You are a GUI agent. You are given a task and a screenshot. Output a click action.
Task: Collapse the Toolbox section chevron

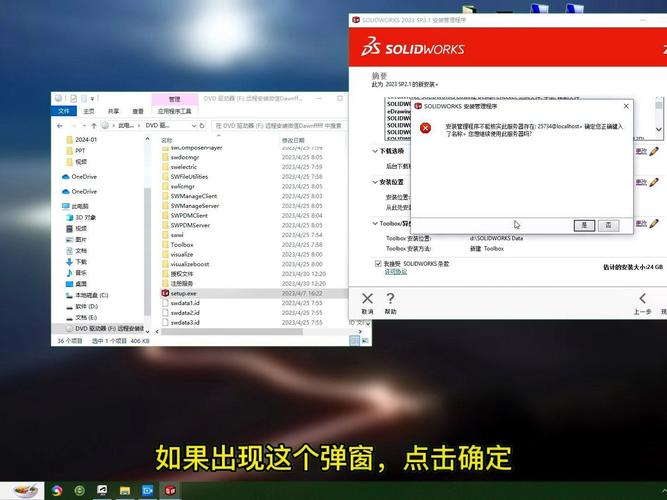[375, 223]
